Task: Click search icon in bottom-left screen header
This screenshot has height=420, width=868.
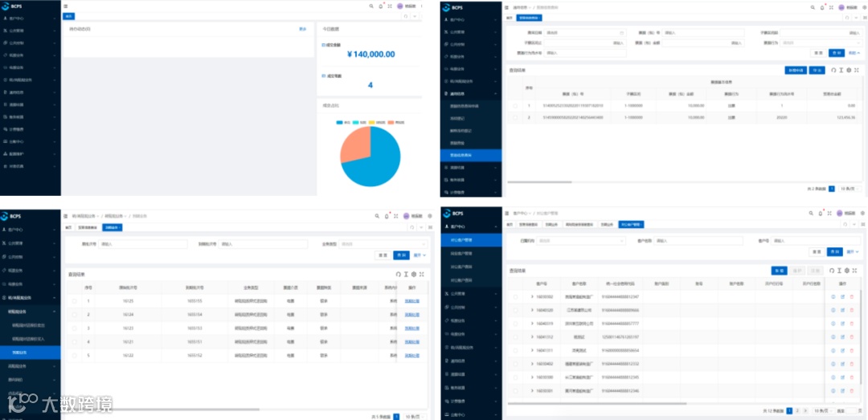Action: pos(377,216)
